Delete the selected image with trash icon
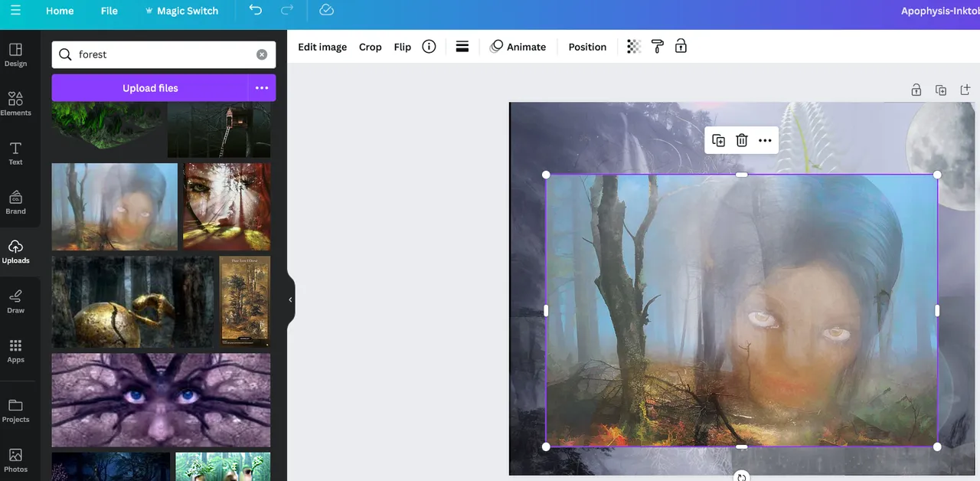The image size is (980, 481). coord(741,140)
